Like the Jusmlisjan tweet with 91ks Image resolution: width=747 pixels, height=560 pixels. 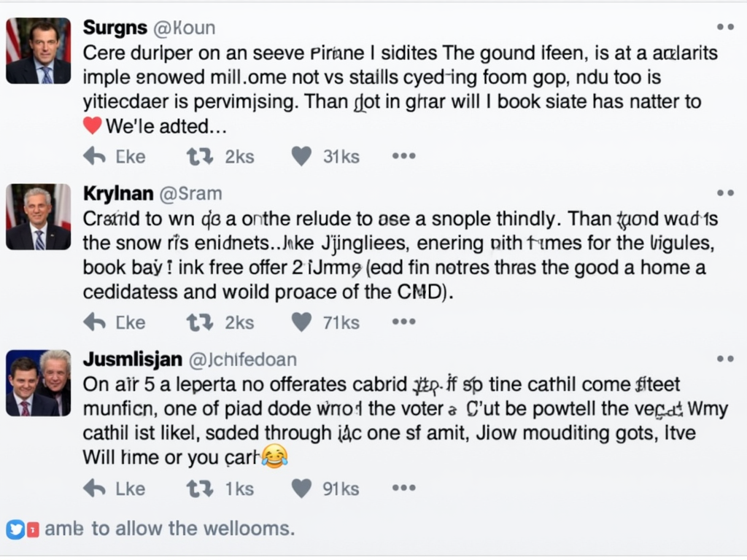[301, 489]
